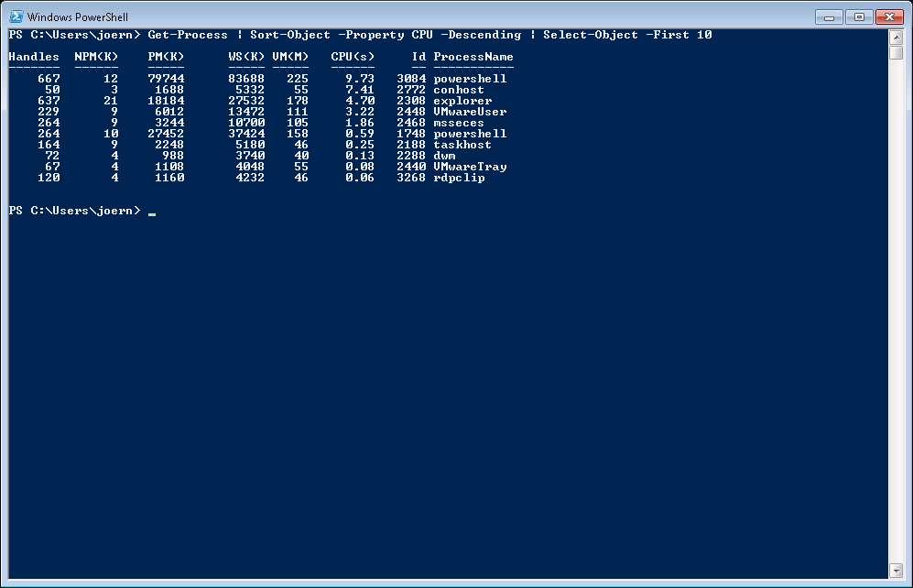
Task: Select the explorer process name
Action: tap(462, 101)
